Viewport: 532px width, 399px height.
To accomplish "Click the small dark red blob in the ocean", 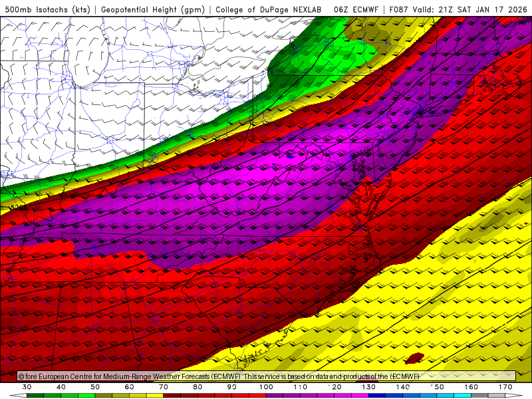I will (x=414, y=358).
